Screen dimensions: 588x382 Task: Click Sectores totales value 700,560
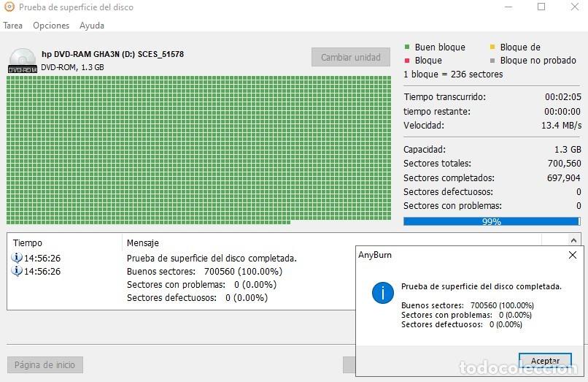565,164
